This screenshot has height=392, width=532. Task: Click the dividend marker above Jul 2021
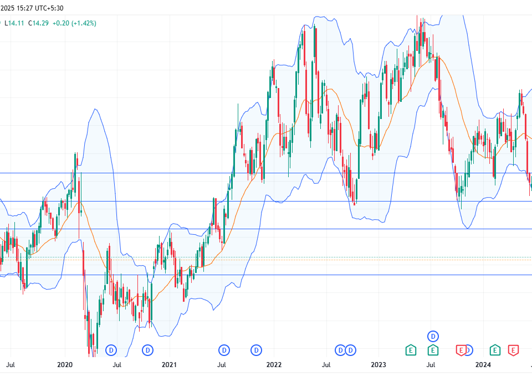(x=224, y=350)
